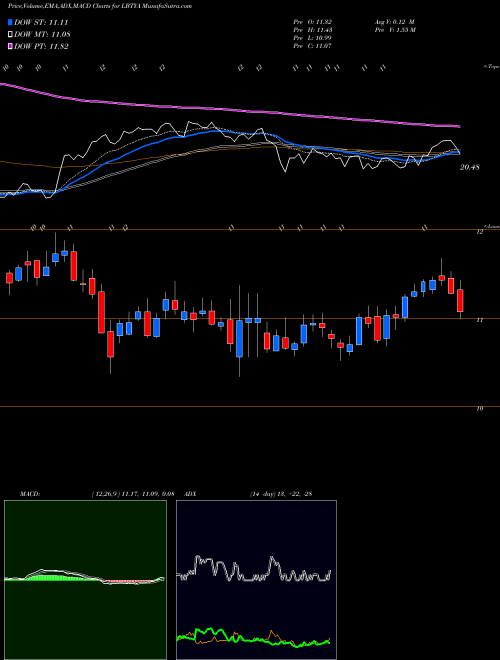Select the 'DOW MT: 11.08' label
500x660 pixels.
(42, 35)
